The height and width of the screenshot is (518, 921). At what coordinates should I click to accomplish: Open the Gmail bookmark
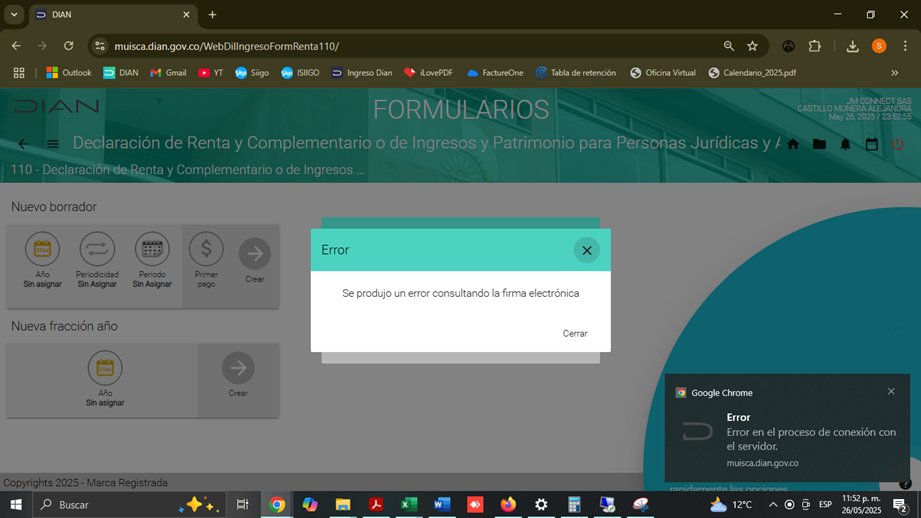click(x=169, y=73)
